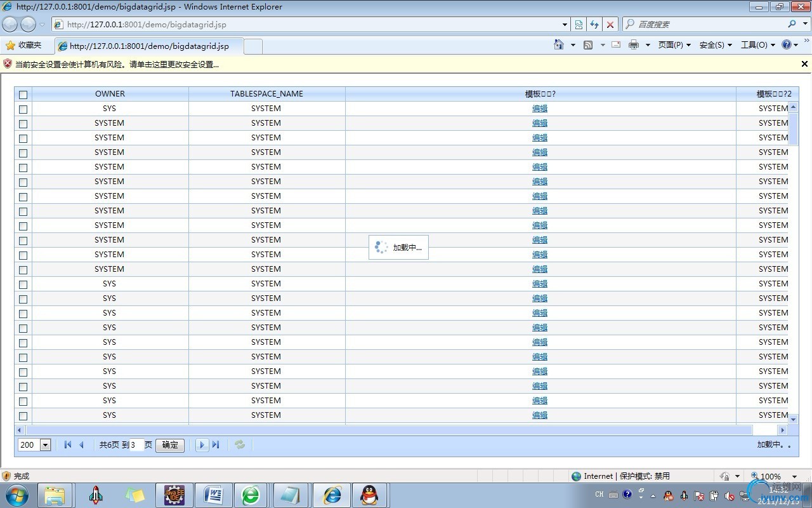The image size is (812, 508).
Task: Go back with the browser back arrow
Action: (10, 24)
